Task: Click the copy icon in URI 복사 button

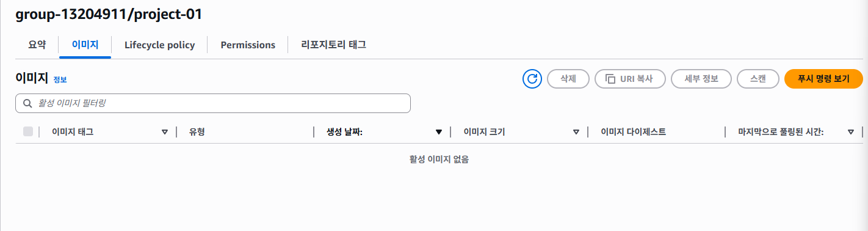Action: (610, 79)
